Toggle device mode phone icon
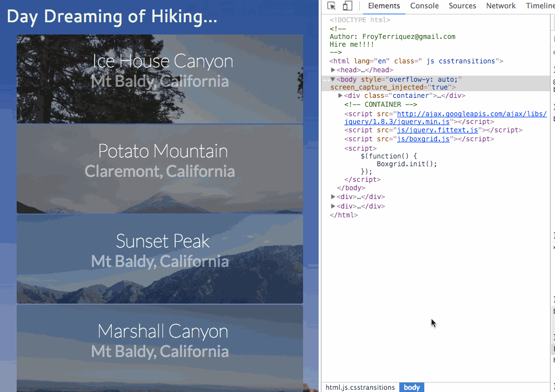 (348, 6)
